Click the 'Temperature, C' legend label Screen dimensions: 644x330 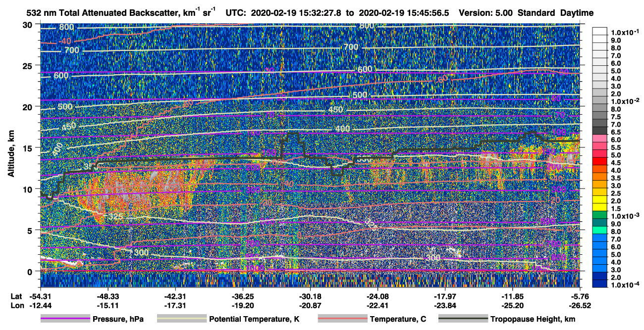(397, 320)
